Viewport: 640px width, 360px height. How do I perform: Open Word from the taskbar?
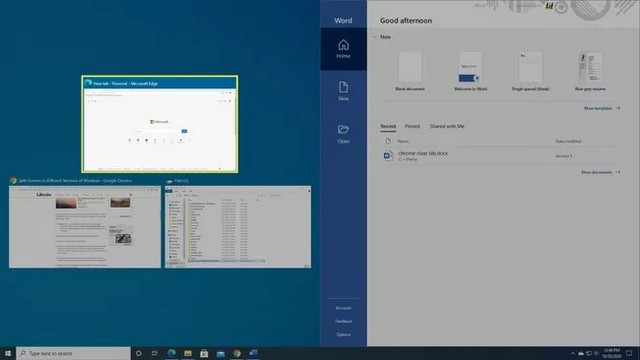pos(253,353)
